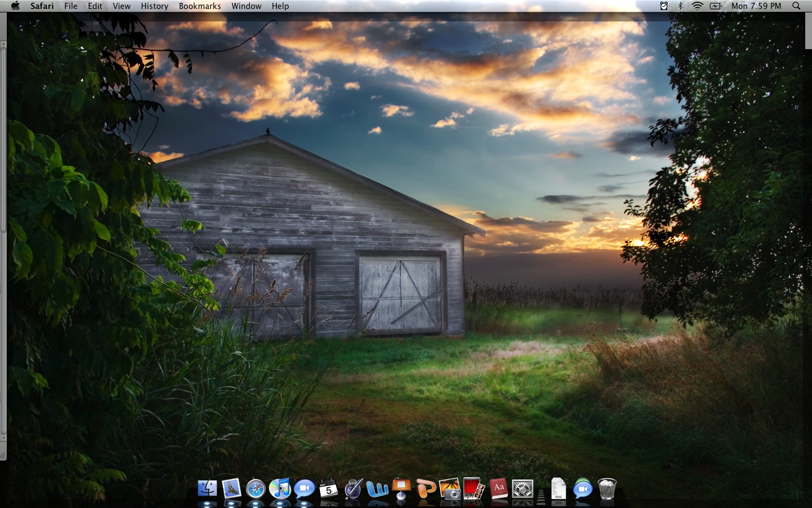Open the View menu
This screenshot has width=812, height=508.
click(121, 6)
